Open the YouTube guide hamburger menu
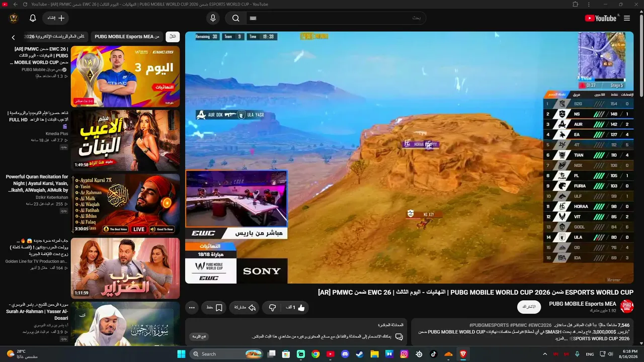 627,18
